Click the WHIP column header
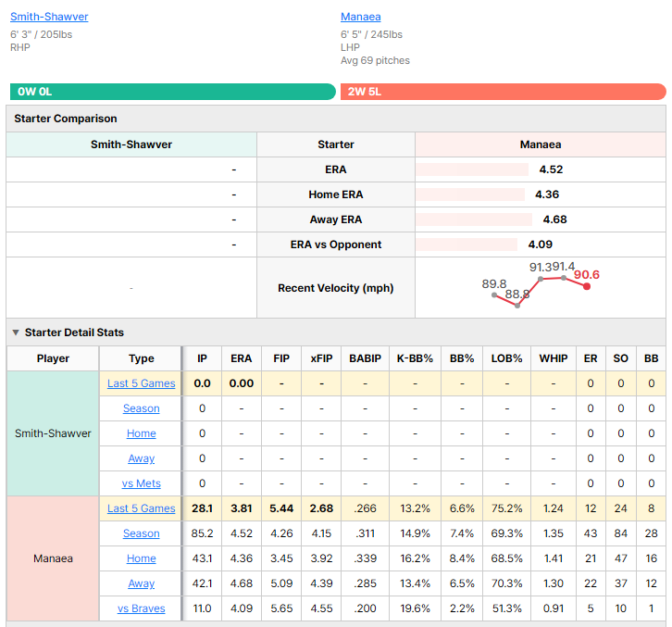Screen dimensions: 672x627 pyautogui.click(x=554, y=358)
